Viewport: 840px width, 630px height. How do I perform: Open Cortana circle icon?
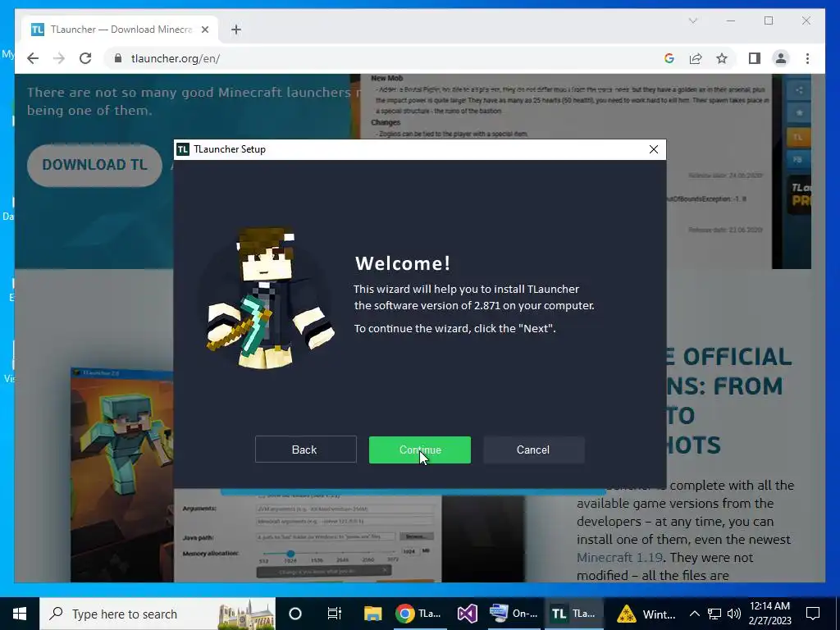point(295,614)
